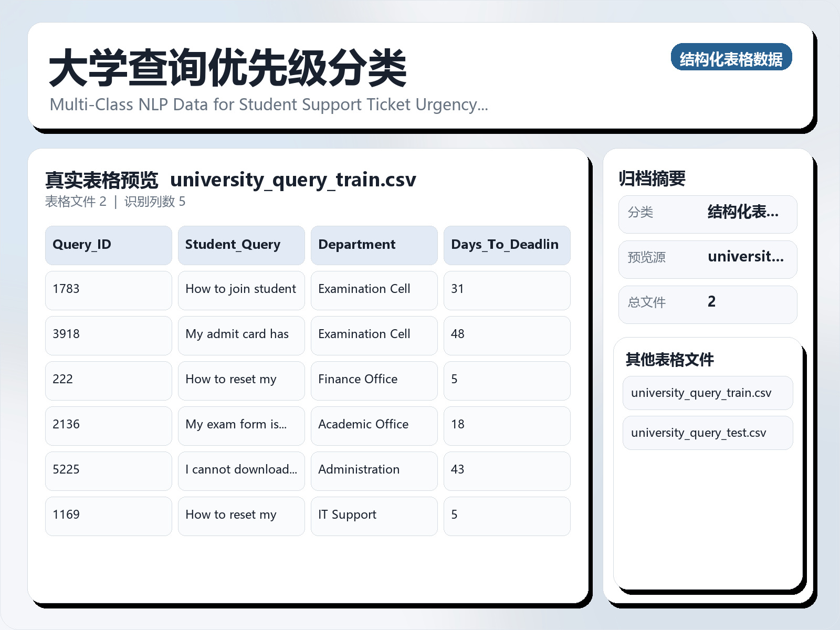Click the cell containing Finance Office

tap(374, 381)
